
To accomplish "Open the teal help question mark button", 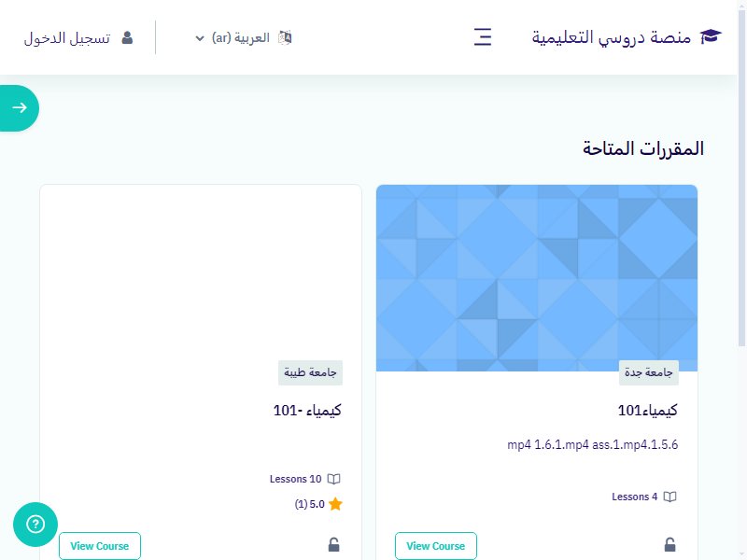I will [35, 525].
